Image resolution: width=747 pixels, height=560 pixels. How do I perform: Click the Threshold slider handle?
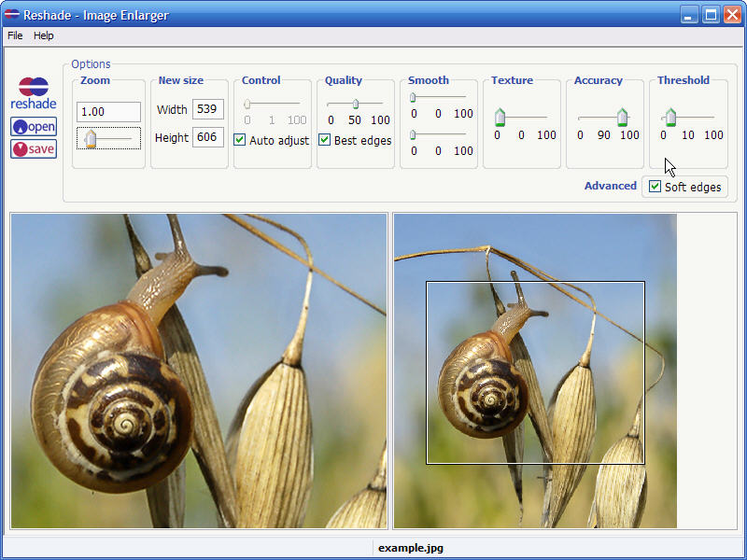pos(670,117)
